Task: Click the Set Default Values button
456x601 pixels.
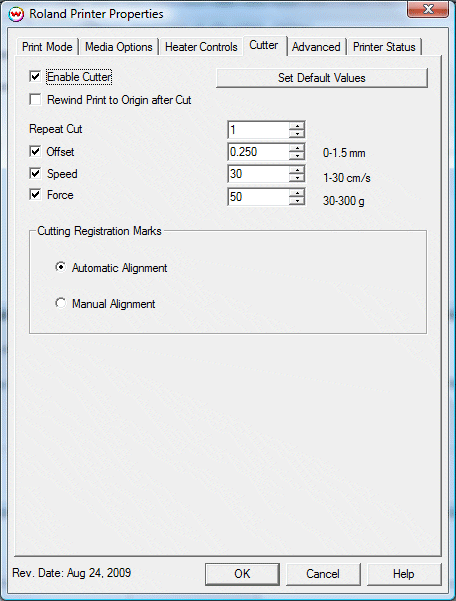Action: click(x=321, y=78)
